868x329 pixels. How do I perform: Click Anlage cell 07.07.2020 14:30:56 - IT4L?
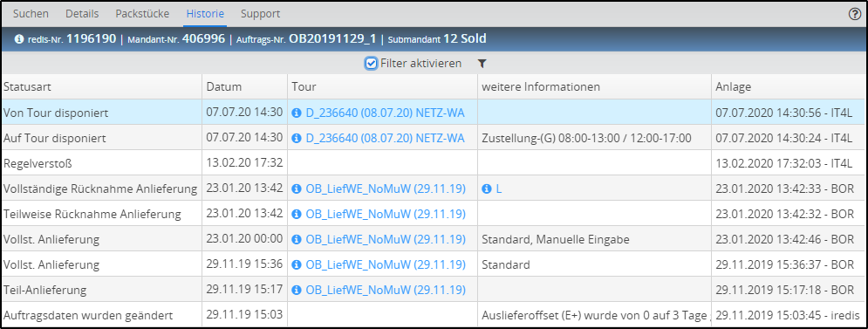point(789,113)
